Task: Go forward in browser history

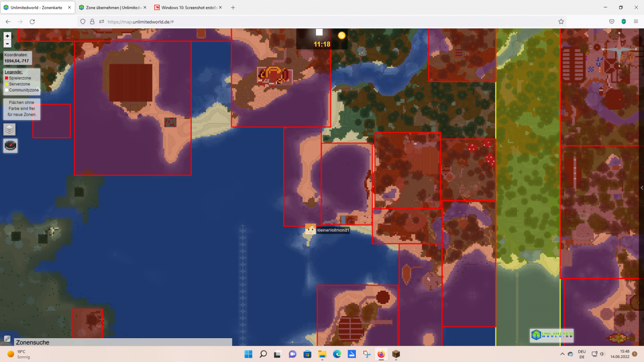Action: tap(20, 22)
